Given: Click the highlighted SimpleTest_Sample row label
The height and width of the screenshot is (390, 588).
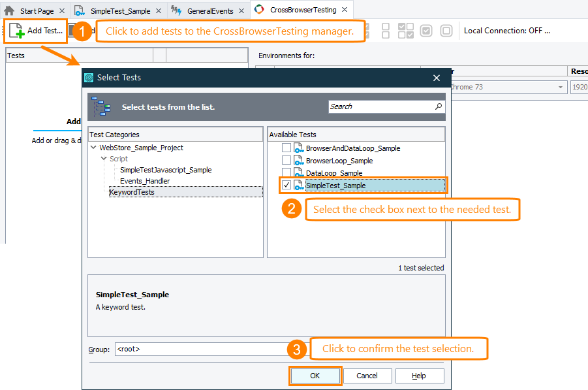Looking at the screenshot, I should pos(335,186).
